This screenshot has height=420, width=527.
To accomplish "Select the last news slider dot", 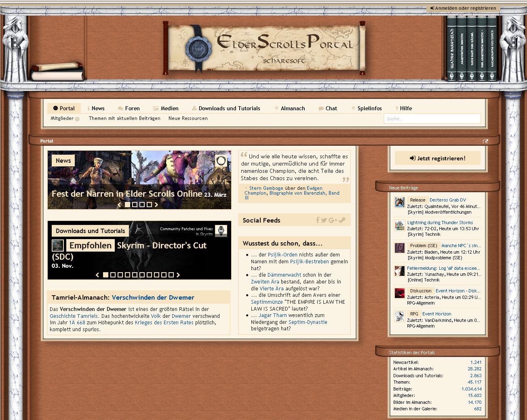I will [149, 205].
